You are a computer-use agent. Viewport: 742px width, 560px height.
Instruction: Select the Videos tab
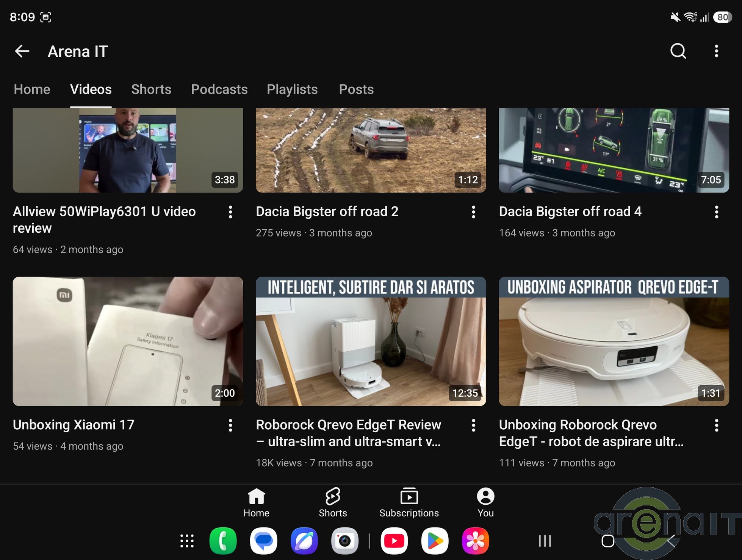(91, 89)
